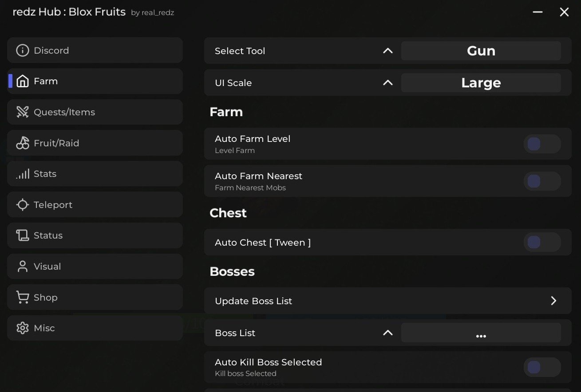This screenshot has width=581, height=392.
Task: Click the Auto Farm Nearest label
Action: pyautogui.click(x=259, y=176)
